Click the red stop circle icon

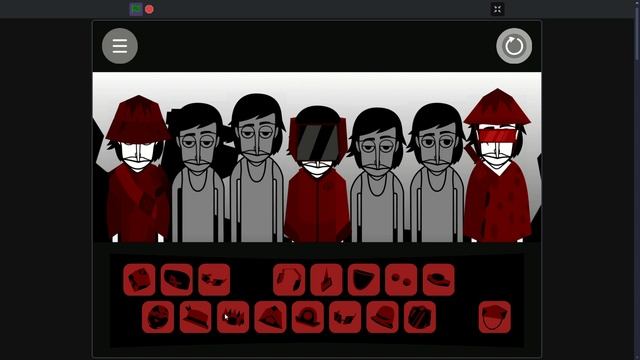149,9
